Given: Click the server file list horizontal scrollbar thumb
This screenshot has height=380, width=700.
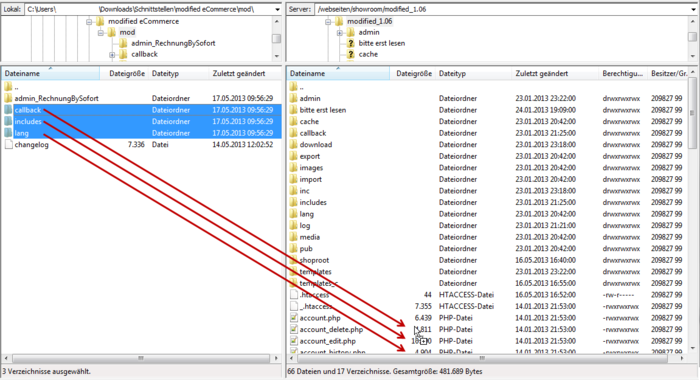Looking at the screenshot, I should click(x=482, y=358).
